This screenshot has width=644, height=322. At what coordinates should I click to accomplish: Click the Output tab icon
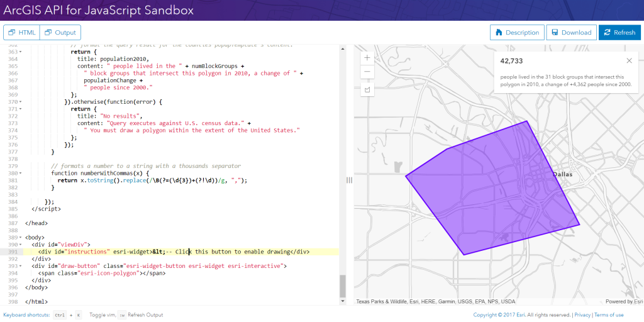point(48,33)
